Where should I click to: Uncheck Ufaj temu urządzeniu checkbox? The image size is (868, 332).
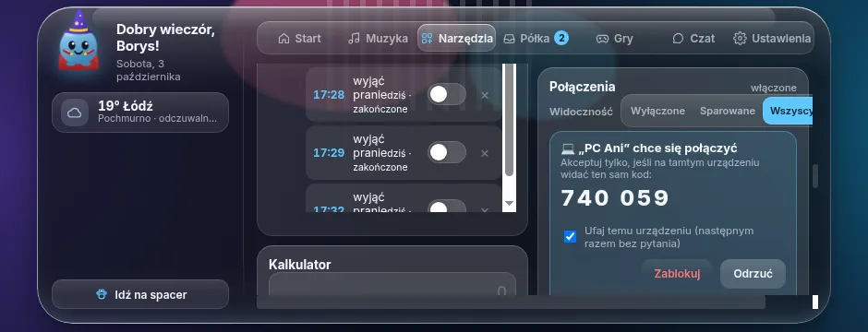pos(570,237)
